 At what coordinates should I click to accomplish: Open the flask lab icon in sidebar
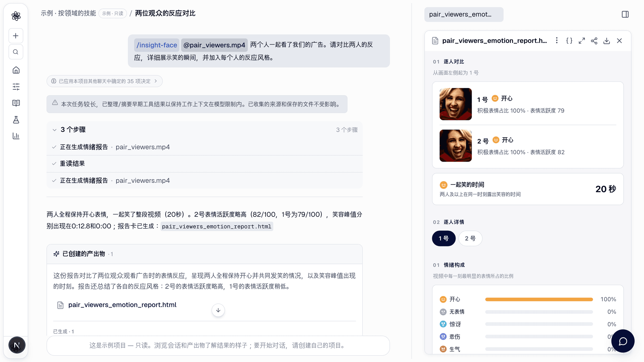click(16, 120)
